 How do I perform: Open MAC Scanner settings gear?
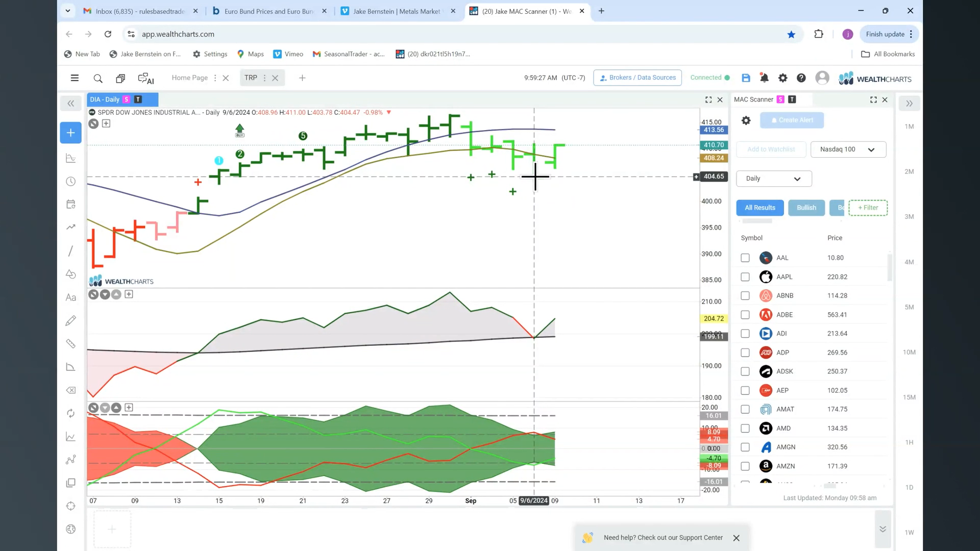(x=746, y=120)
